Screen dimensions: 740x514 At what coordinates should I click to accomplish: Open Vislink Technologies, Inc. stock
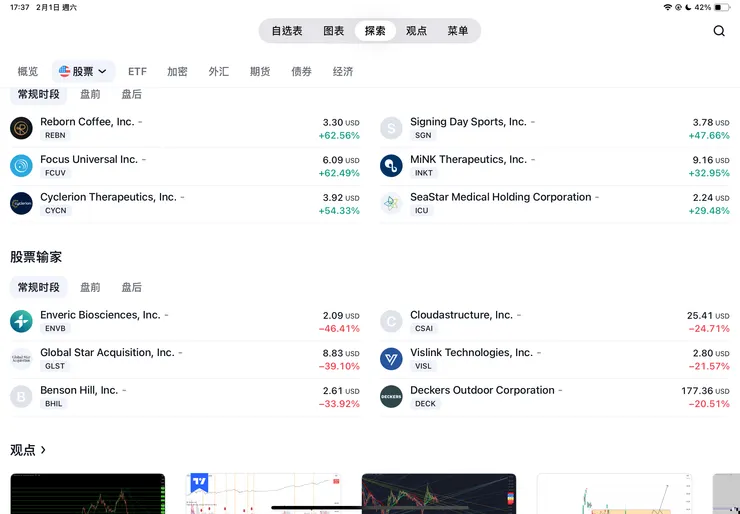(555, 359)
